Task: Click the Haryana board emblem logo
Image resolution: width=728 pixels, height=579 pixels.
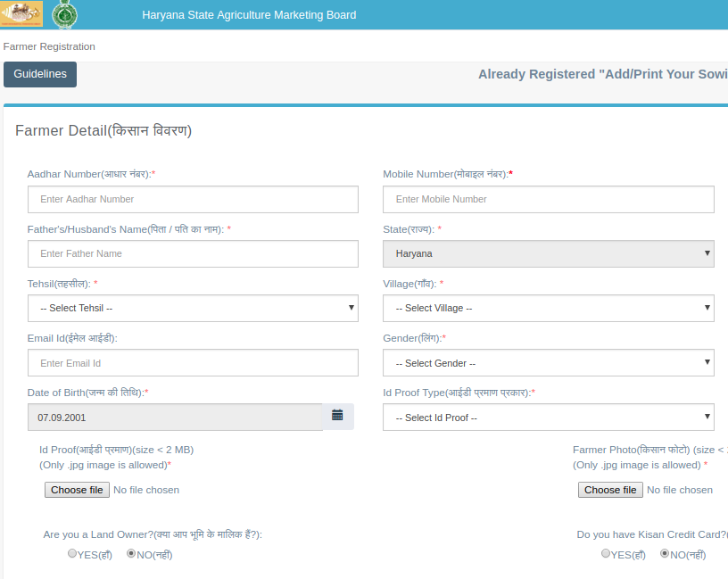Action: 63,15
